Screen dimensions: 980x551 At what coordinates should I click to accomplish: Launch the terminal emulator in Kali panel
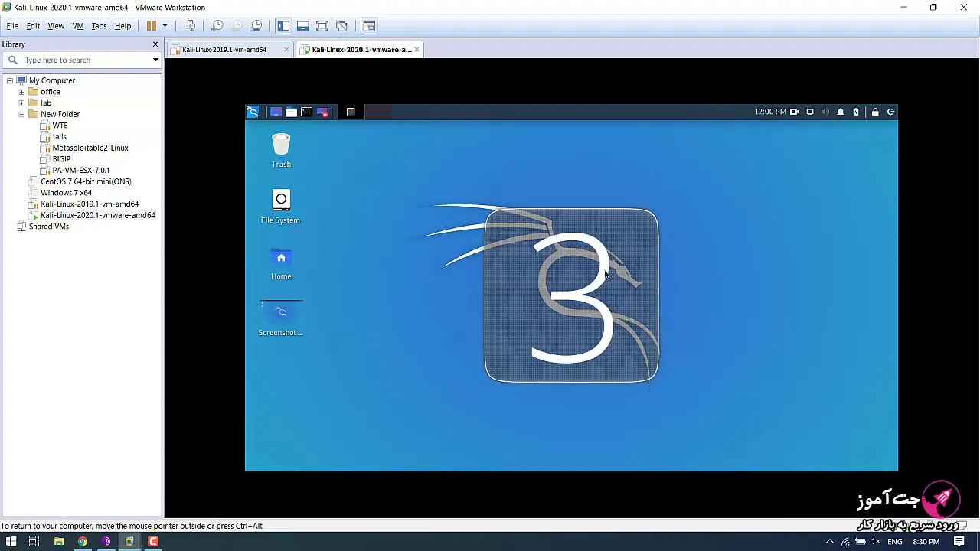tap(307, 112)
